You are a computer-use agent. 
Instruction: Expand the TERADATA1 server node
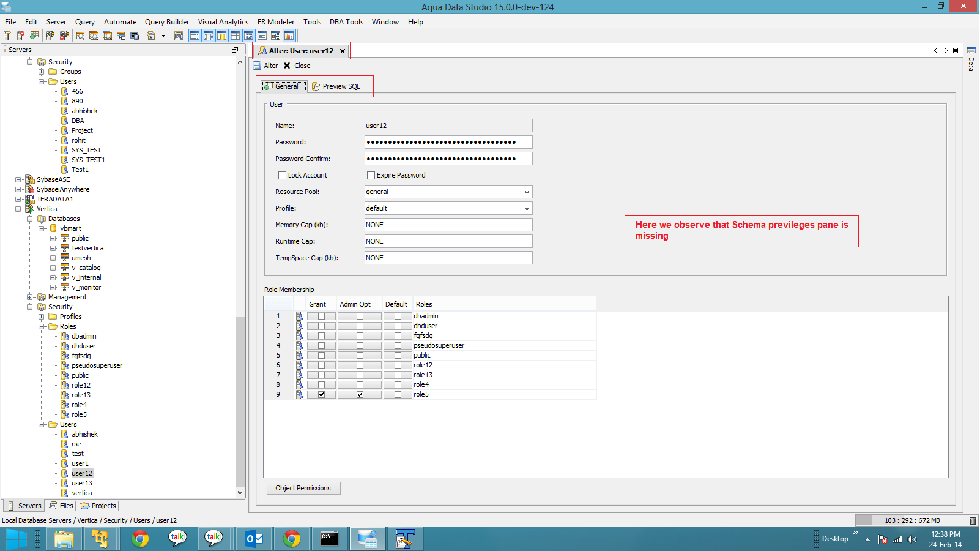[18, 199]
